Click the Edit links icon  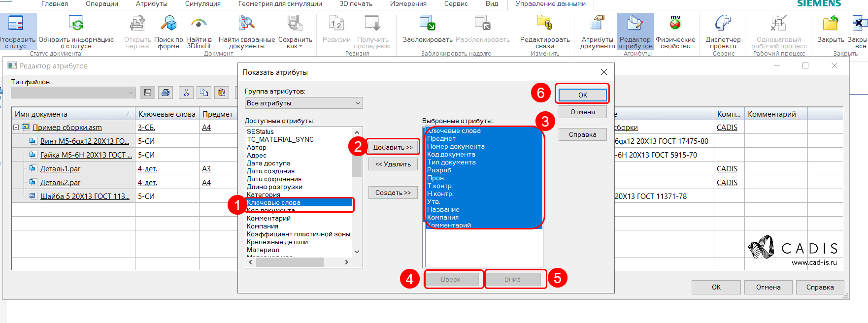click(x=544, y=23)
